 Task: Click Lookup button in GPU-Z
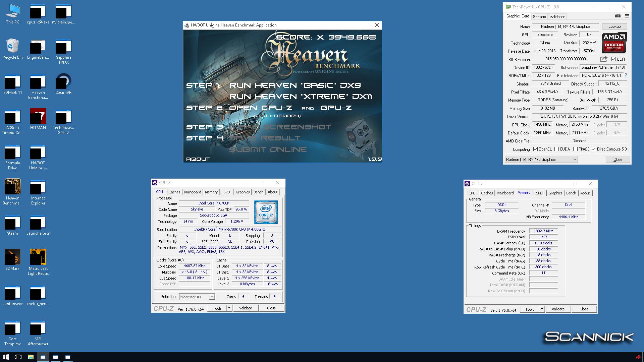coord(614,26)
